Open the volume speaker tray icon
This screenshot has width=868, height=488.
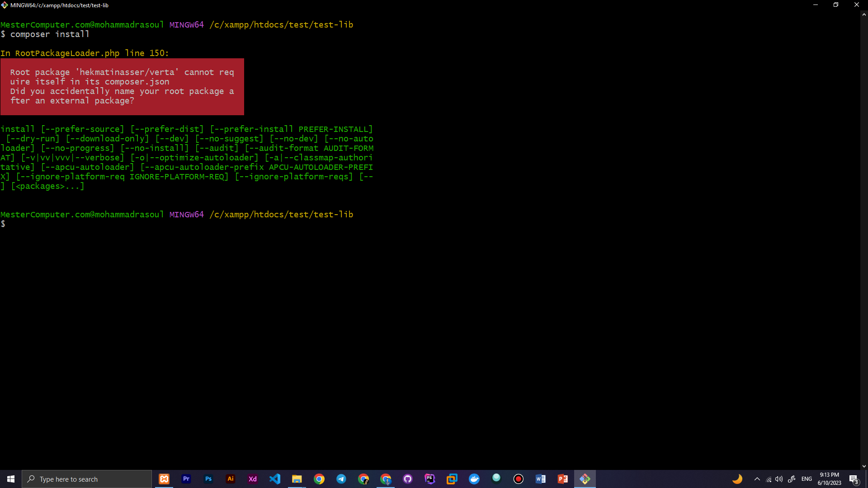click(779, 479)
